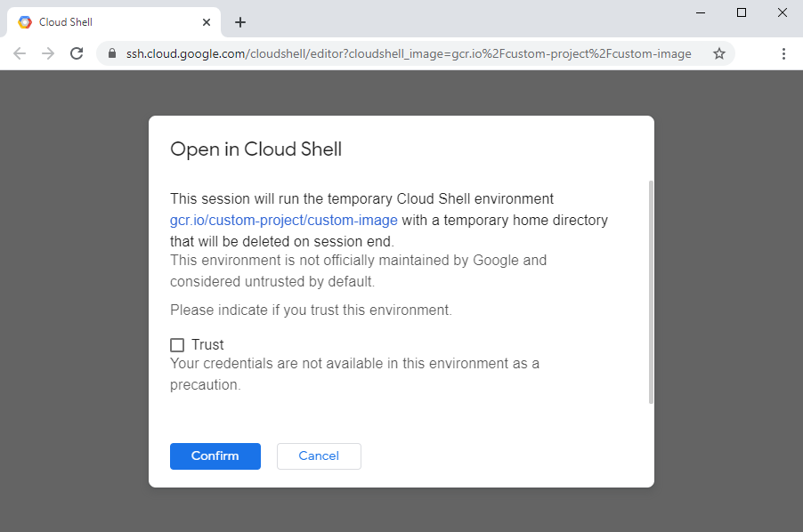
Task: Open the Chrome three-dot menu
Action: pos(783,53)
